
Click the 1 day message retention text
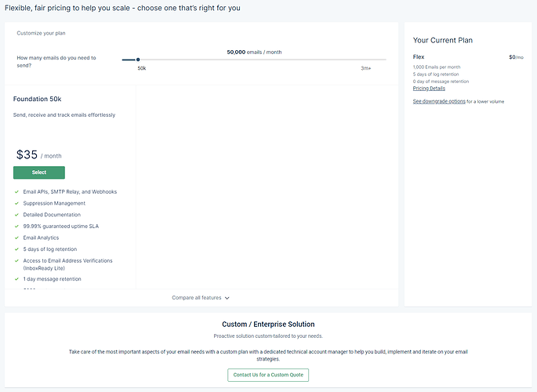pos(52,279)
